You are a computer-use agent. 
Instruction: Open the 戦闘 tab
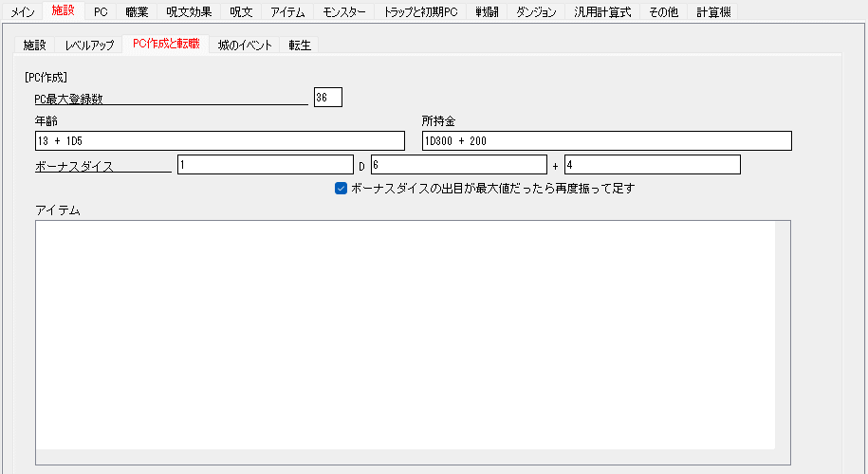coord(487,12)
